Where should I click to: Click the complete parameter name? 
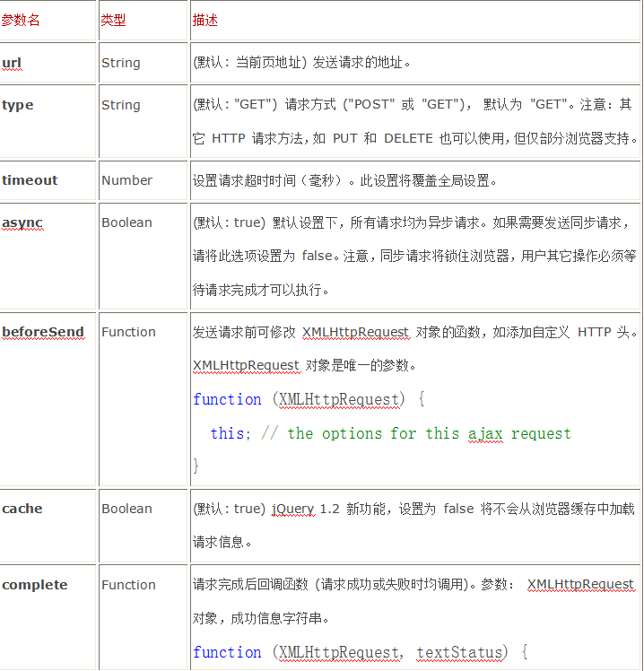(x=35, y=585)
